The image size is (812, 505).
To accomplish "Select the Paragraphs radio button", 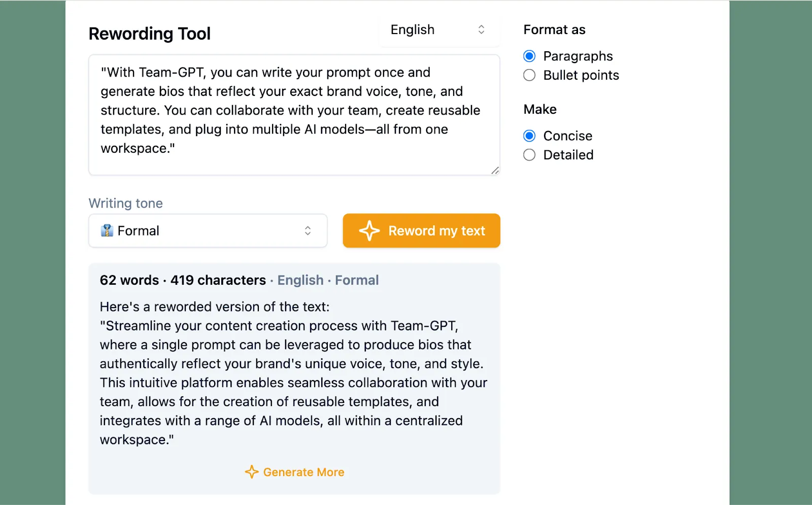I will tap(529, 56).
